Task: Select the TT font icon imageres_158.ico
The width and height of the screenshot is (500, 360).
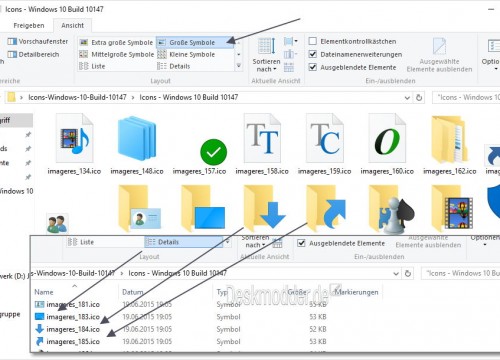Action: click(x=262, y=138)
